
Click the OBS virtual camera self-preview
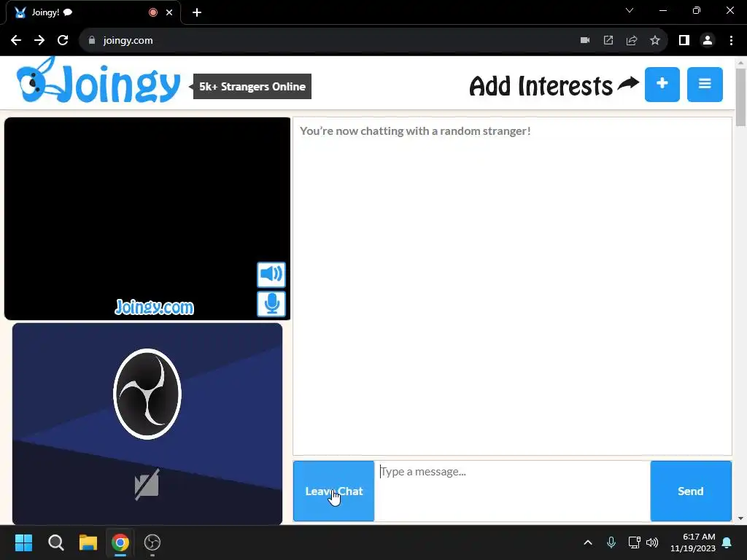coord(147,424)
